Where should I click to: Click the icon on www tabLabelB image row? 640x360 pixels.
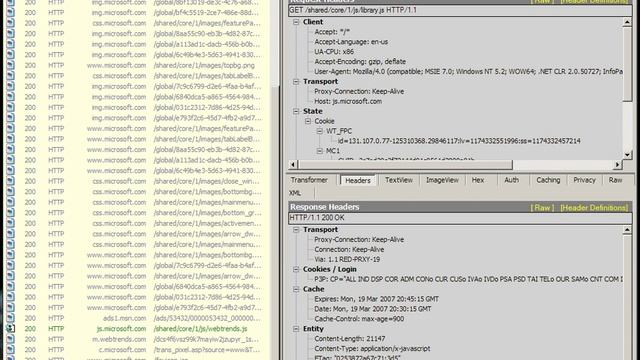click(x=10, y=139)
